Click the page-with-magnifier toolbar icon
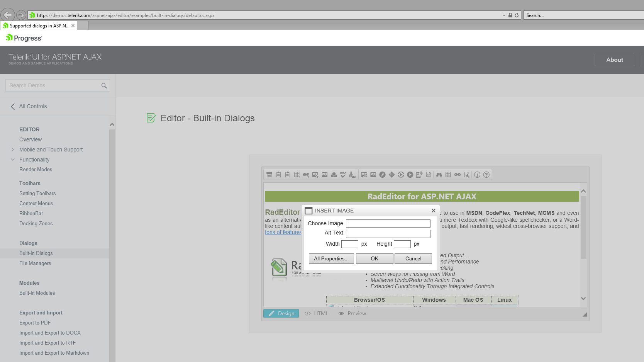The width and height of the screenshot is (644, 362). coord(467,175)
